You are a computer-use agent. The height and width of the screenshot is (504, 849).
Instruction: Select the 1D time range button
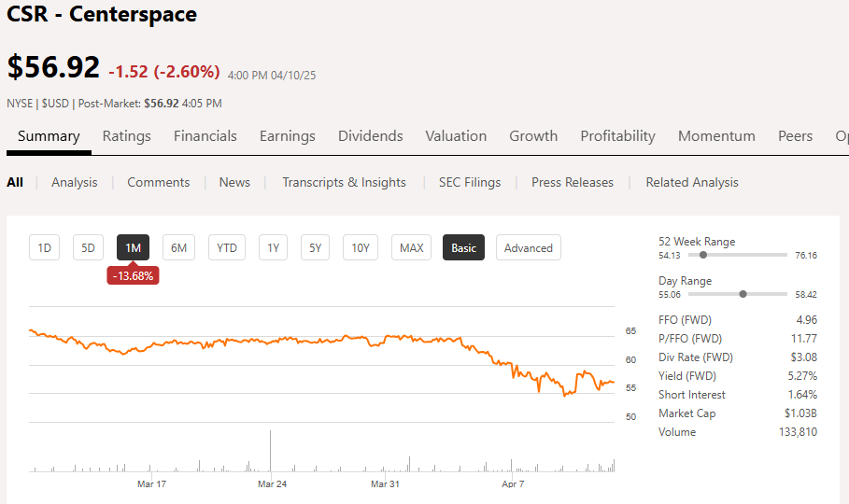coord(44,248)
